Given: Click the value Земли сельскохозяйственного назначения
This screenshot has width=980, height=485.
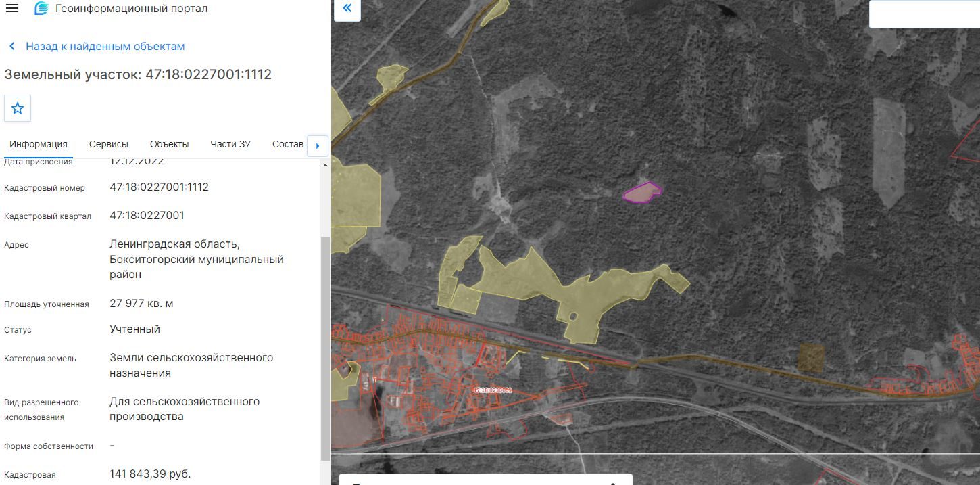Looking at the screenshot, I should click(x=191, y=365).
